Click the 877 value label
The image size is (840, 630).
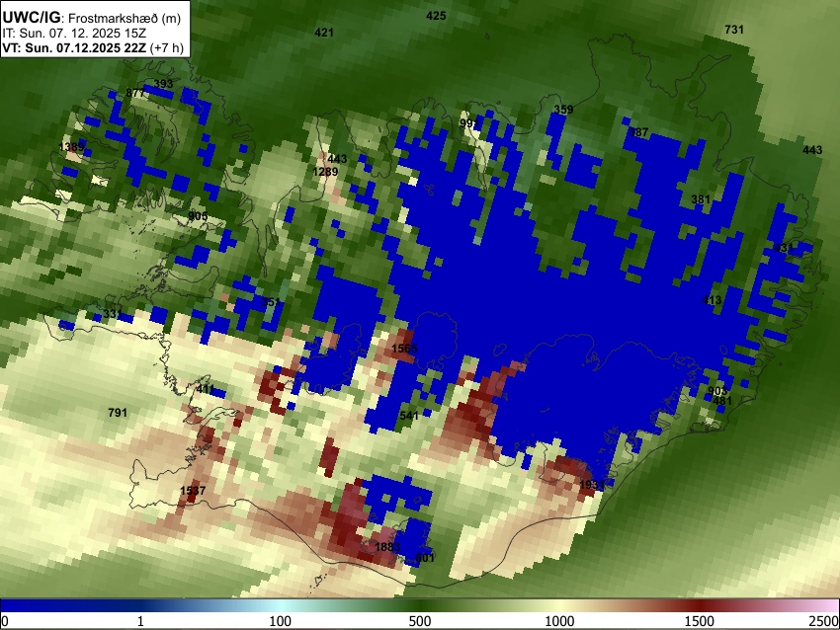tap(135, 93)
